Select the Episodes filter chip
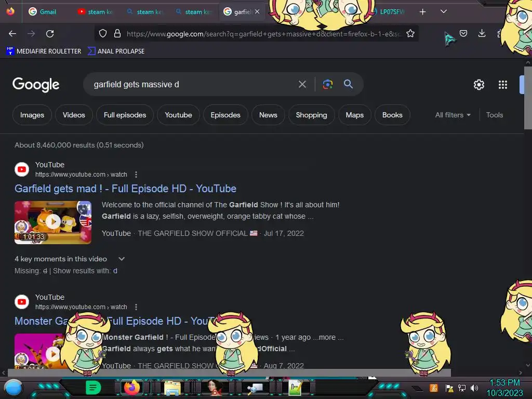Viewport: 532px width, 399px height. click(225, 115)
